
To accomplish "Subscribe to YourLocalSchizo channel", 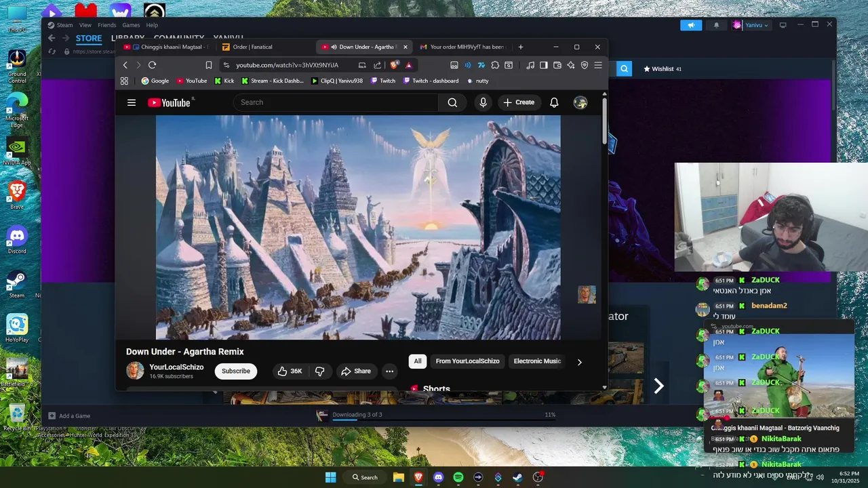I will coord(236,371).
